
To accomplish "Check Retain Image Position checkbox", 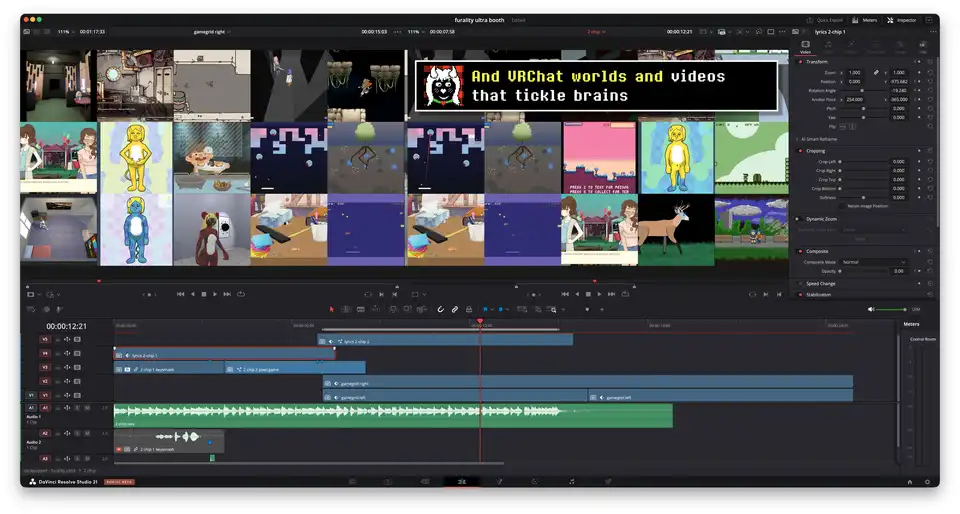I will (x=843, y=206).
